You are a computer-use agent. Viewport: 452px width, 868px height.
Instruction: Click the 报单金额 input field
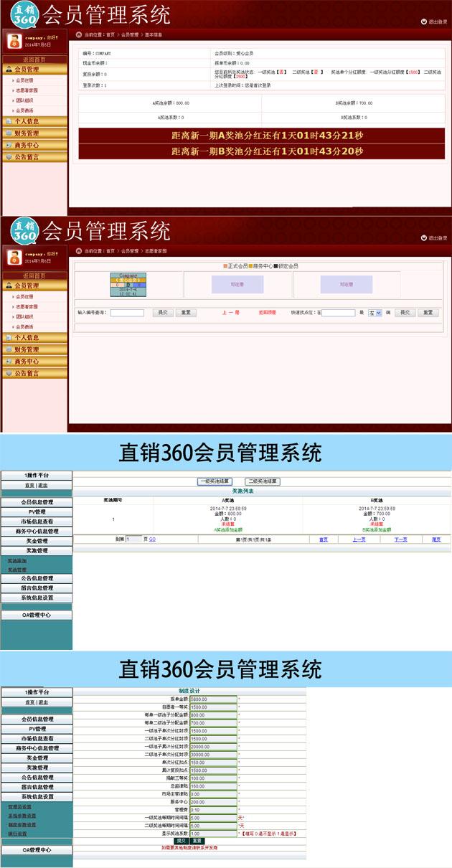[x=212, y=699]
